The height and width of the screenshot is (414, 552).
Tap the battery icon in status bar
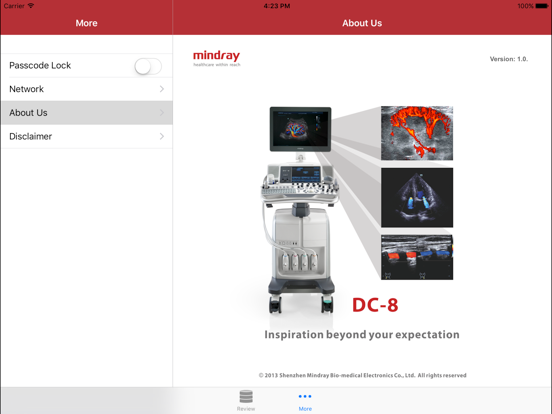(541, 6)
